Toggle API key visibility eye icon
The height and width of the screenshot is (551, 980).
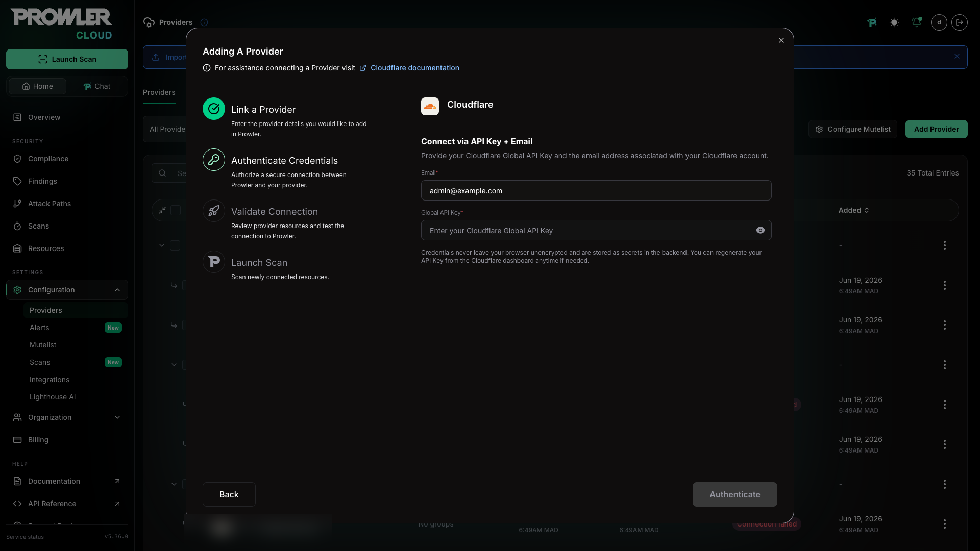coord(761,230)
